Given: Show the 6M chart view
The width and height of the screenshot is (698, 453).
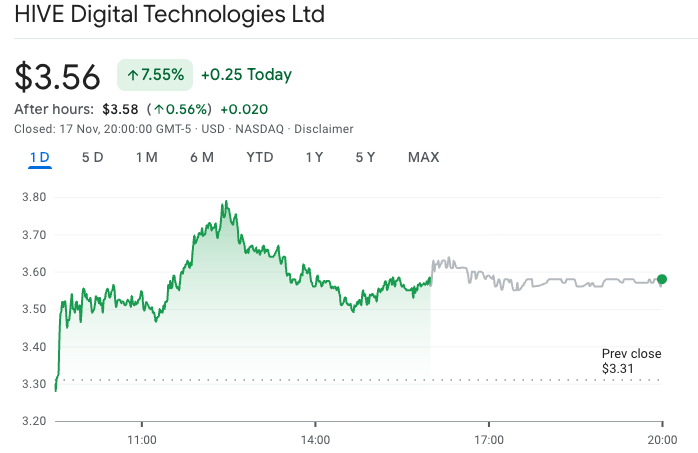Looking at the screenshot, I should 202,157.
